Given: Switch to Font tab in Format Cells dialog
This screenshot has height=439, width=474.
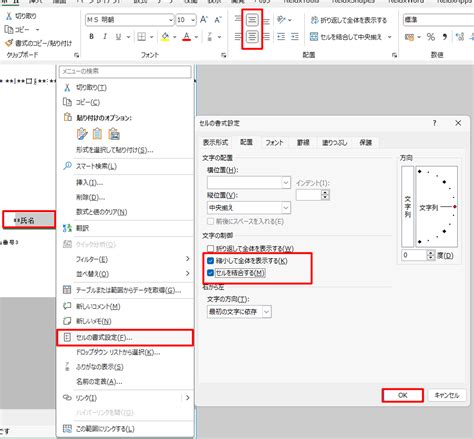Looking at the screenshot, I should point(274,143).
